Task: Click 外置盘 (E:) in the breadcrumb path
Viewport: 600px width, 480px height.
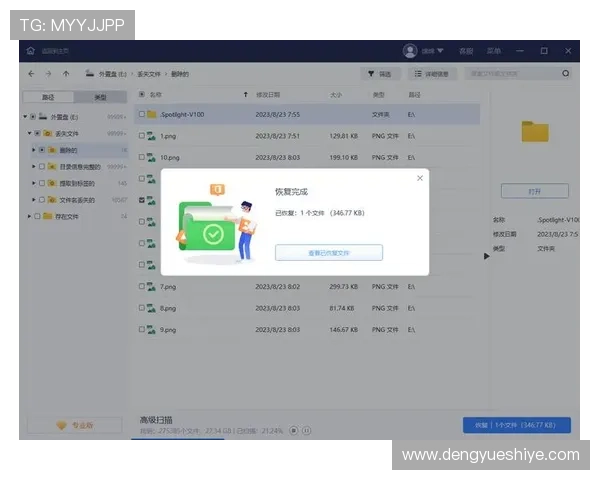Action: [x=112, y=74]
